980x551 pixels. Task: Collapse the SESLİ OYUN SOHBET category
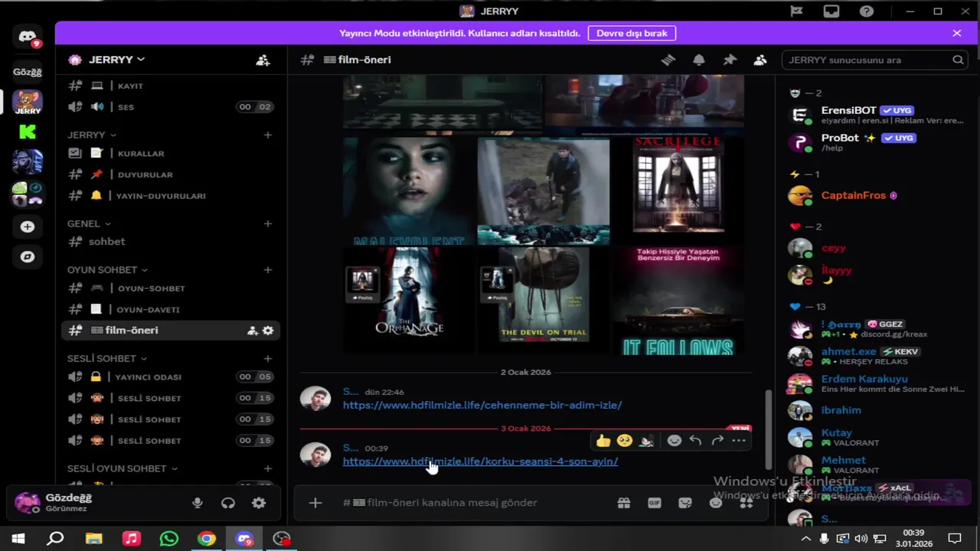pyautogui.click(x=122, y=468)
